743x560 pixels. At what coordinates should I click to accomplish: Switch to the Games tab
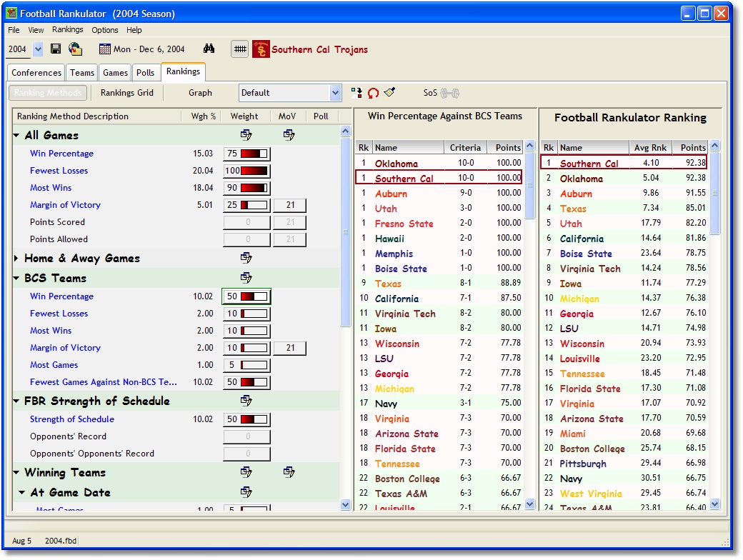tap(115, 72)
